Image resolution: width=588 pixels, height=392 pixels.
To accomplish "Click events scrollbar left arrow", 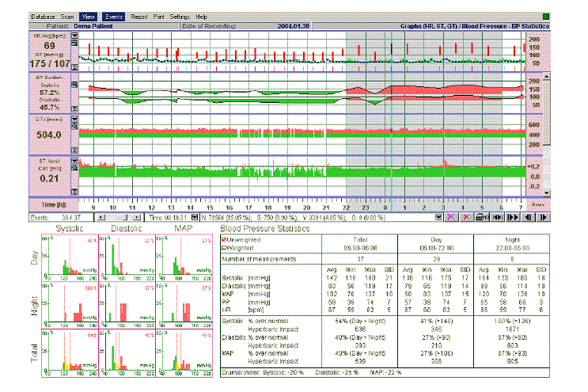I will 99,215.
